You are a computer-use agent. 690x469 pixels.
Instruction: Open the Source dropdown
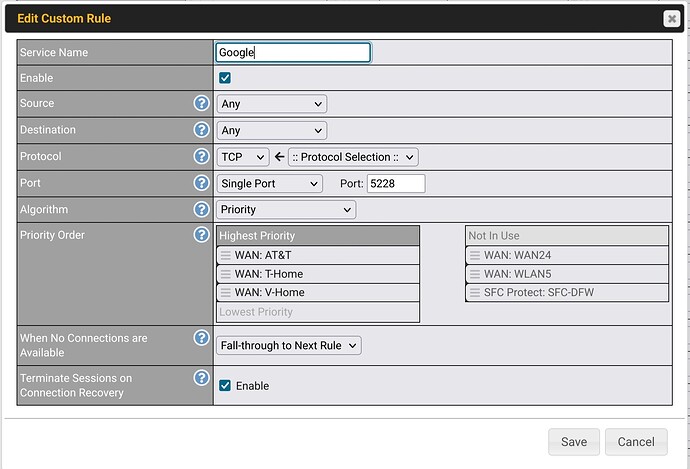tap(272, 104)
